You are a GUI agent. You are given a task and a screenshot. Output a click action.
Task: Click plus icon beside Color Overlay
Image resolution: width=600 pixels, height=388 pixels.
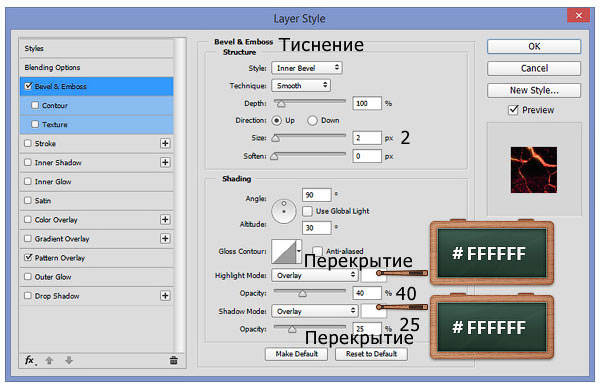click(x=165, y=219)
